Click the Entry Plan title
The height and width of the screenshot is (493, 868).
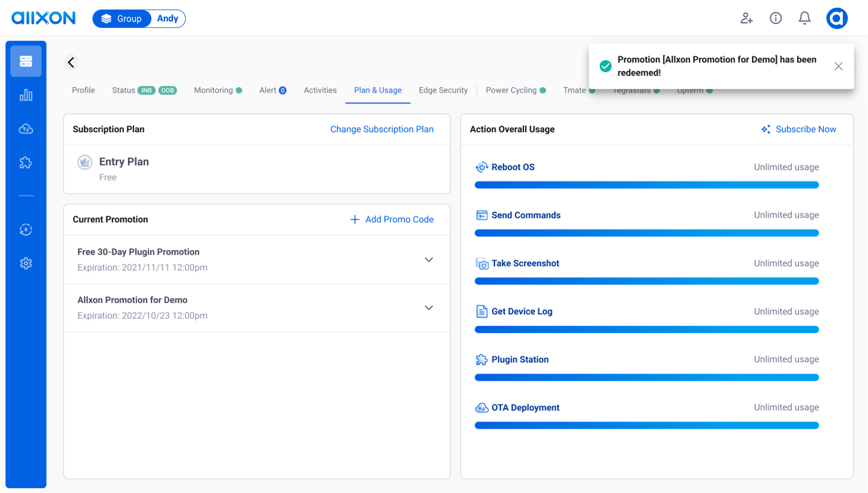(124, 162)
